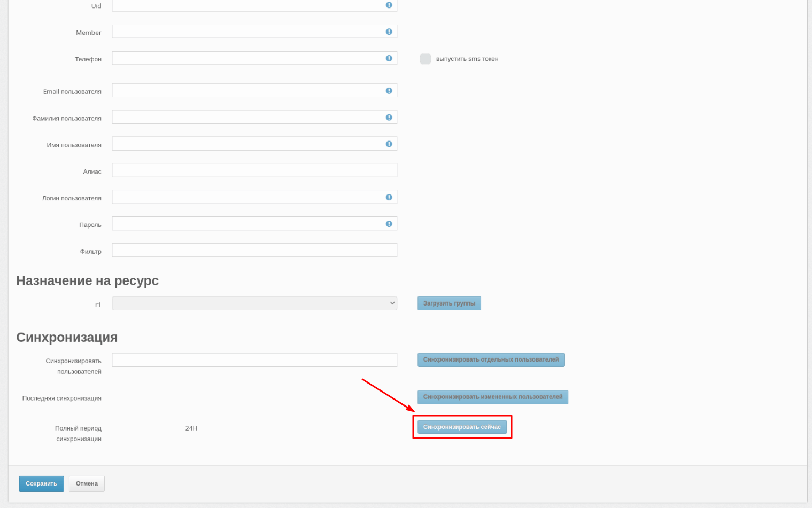Image resolution: width=812 pixels, height=508 pixels.
Task: Focus the Uid input field
Action: pos(254,5)
